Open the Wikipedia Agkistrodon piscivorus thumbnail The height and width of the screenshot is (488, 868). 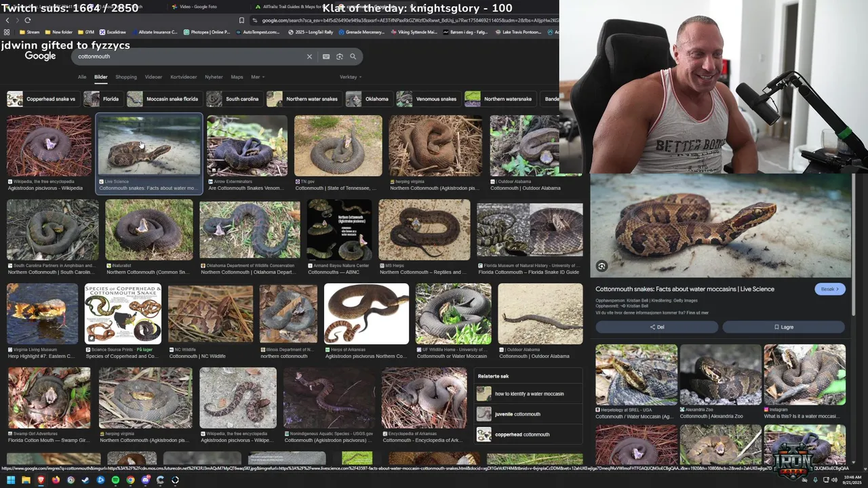pos(49,146)
